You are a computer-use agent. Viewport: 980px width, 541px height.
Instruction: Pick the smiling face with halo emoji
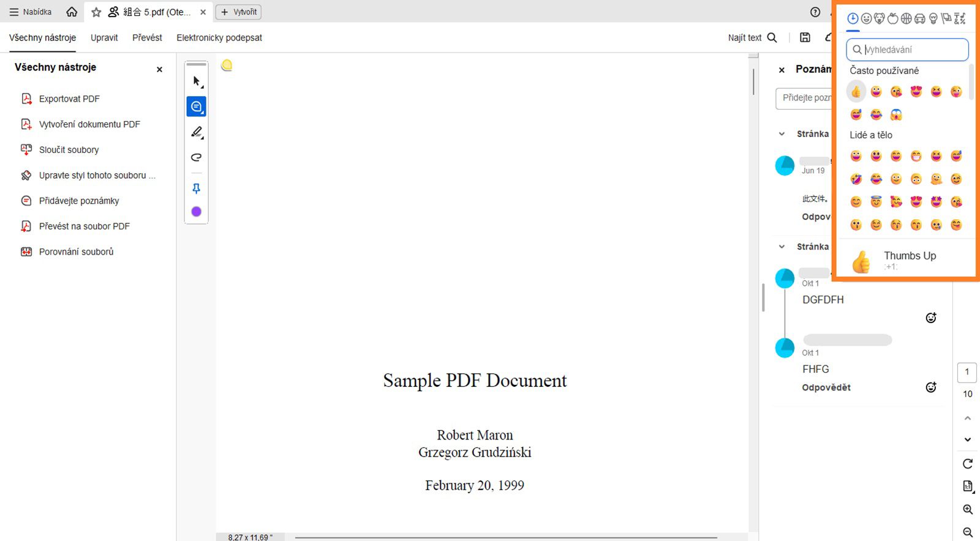(x=876, y=202)
